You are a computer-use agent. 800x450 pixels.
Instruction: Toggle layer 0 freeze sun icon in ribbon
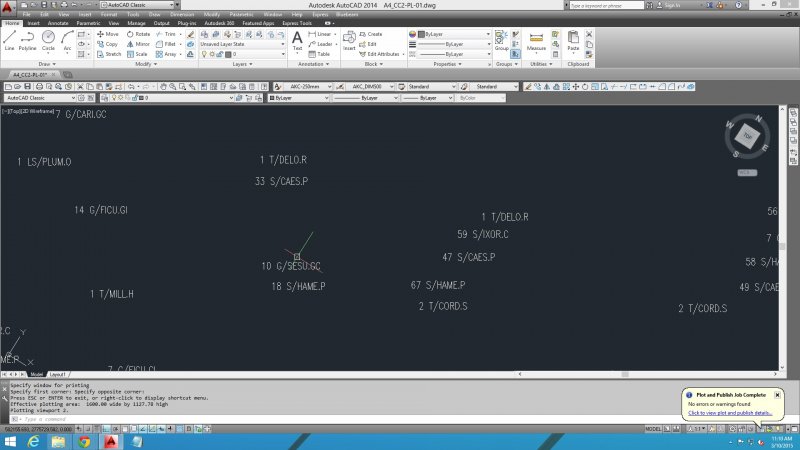(212, 54)
